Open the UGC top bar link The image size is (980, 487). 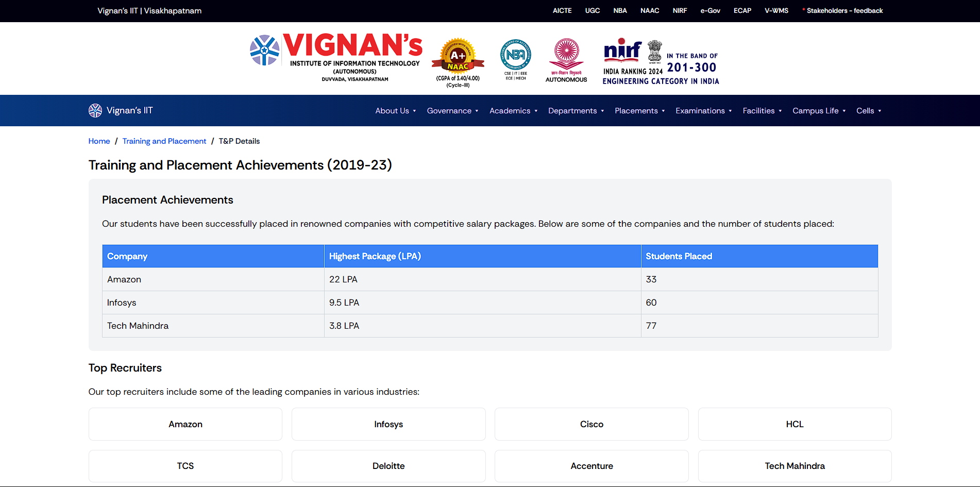[x=593, y=10]
